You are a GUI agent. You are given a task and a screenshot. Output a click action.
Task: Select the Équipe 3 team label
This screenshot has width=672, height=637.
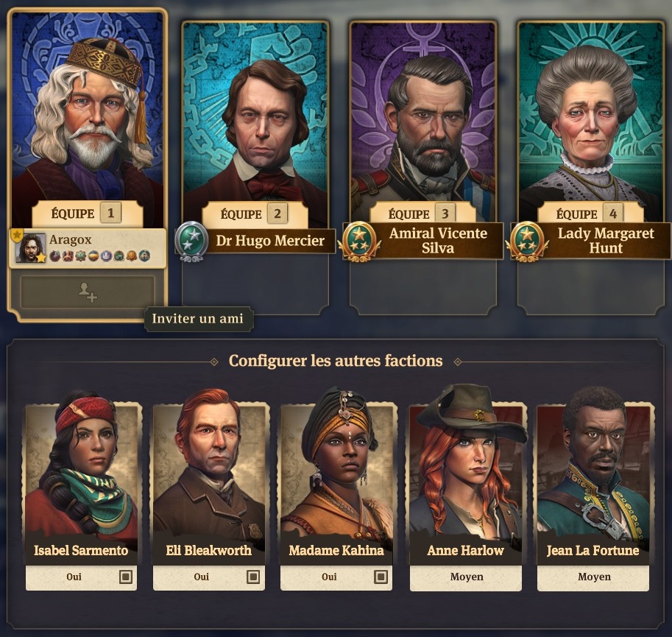(x=408, y=214)
